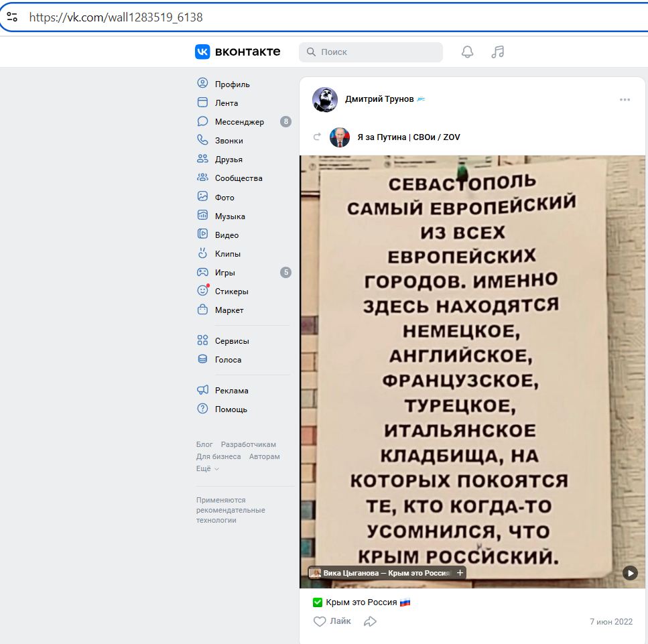Open notifications bell icon
Image resolution: width=648 pixels, height=644 pixels.
(x=467, y=52)
